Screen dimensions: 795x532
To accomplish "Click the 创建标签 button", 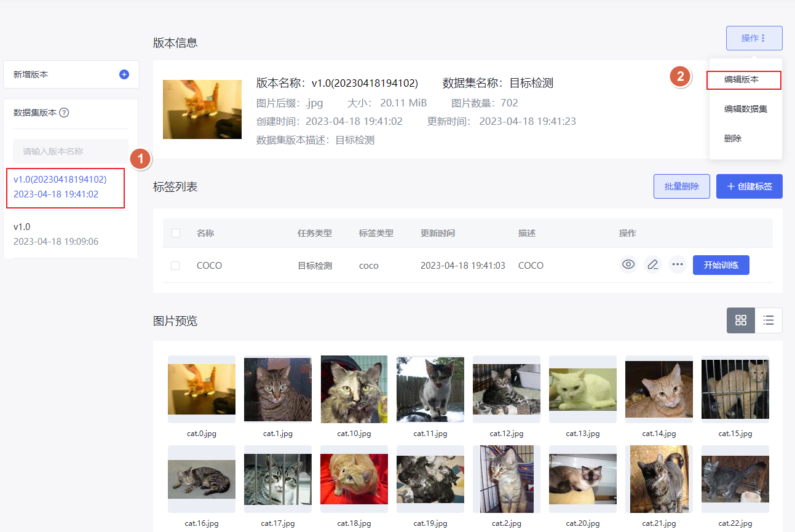I will click(749, 186).
